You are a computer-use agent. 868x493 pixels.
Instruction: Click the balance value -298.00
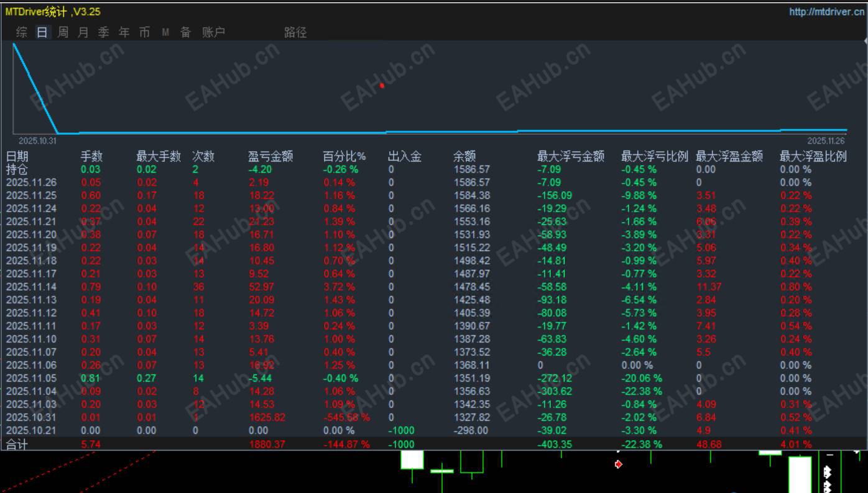click(x=471, y=430)
